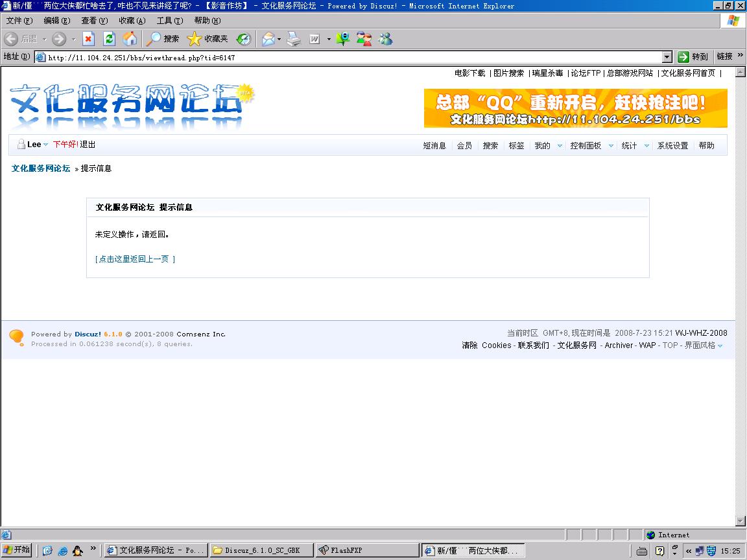Click the user avatar icon beside Lee
The image size is (747, 560).
[x=21, y=145]
